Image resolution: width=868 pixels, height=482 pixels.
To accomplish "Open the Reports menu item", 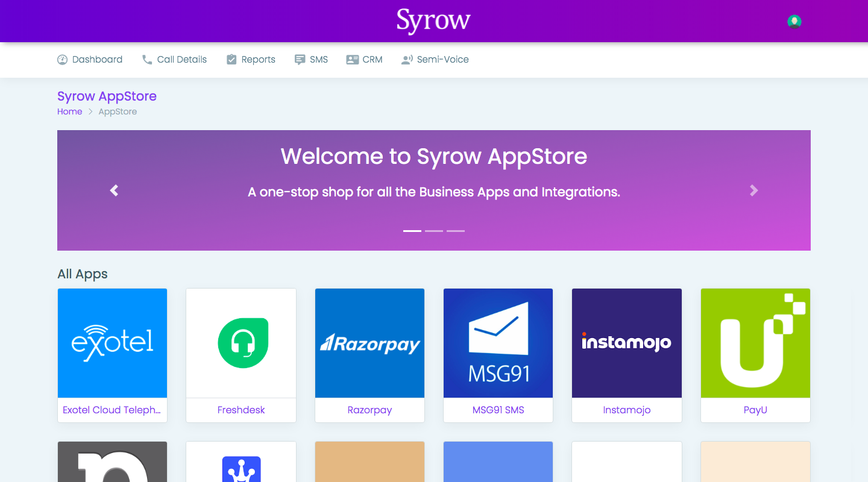I will [x=251, y=60].
